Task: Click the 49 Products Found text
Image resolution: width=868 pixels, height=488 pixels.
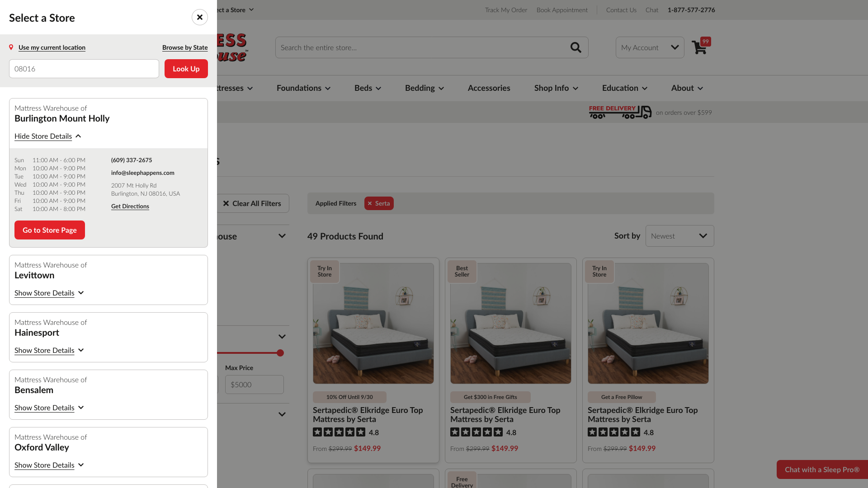Action: [345, 236]
